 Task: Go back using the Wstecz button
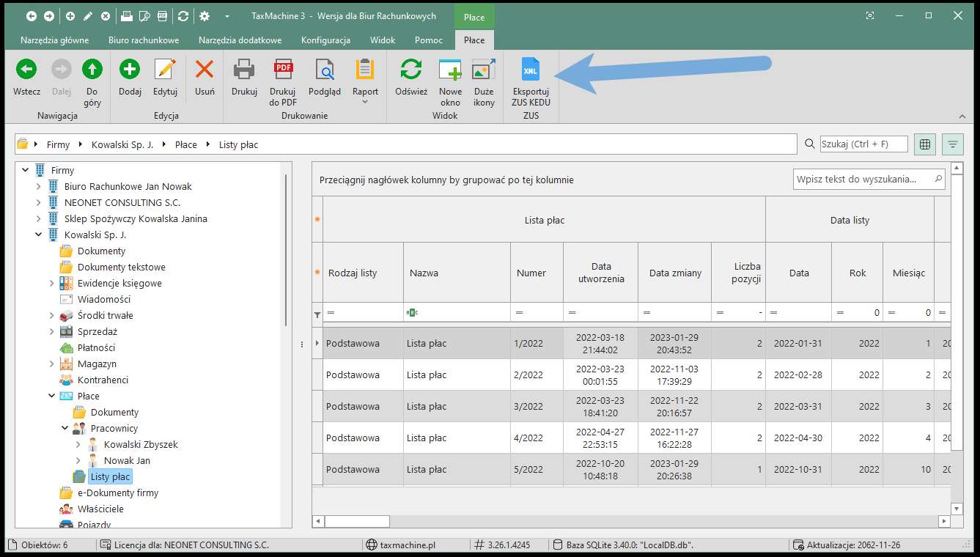[x=26, y=70]
